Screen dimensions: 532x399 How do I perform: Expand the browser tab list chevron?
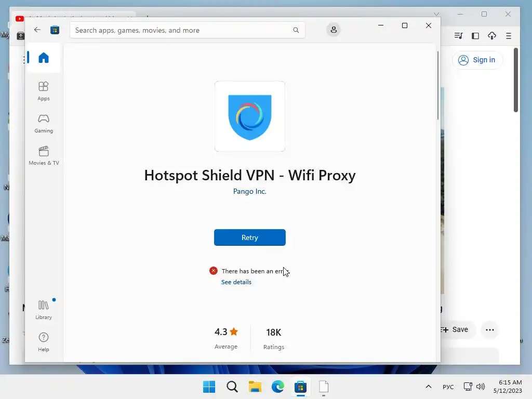tap(436, 14)
